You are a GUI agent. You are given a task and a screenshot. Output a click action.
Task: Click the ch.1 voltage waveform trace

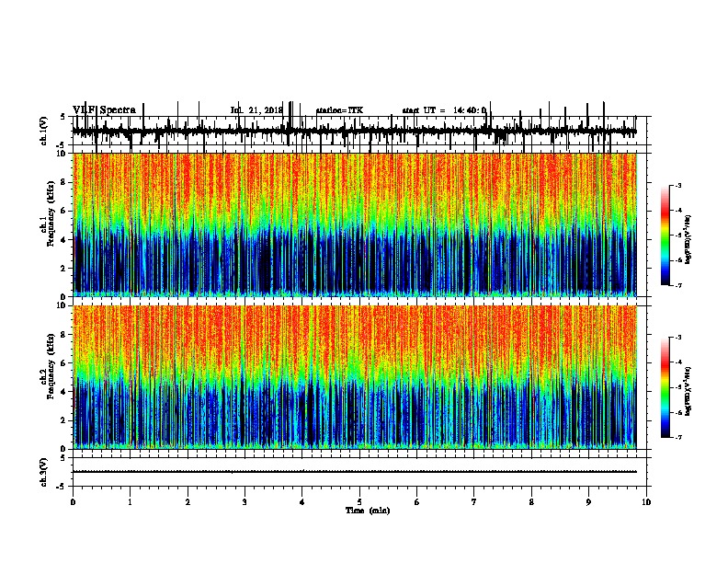click(354, 132)
